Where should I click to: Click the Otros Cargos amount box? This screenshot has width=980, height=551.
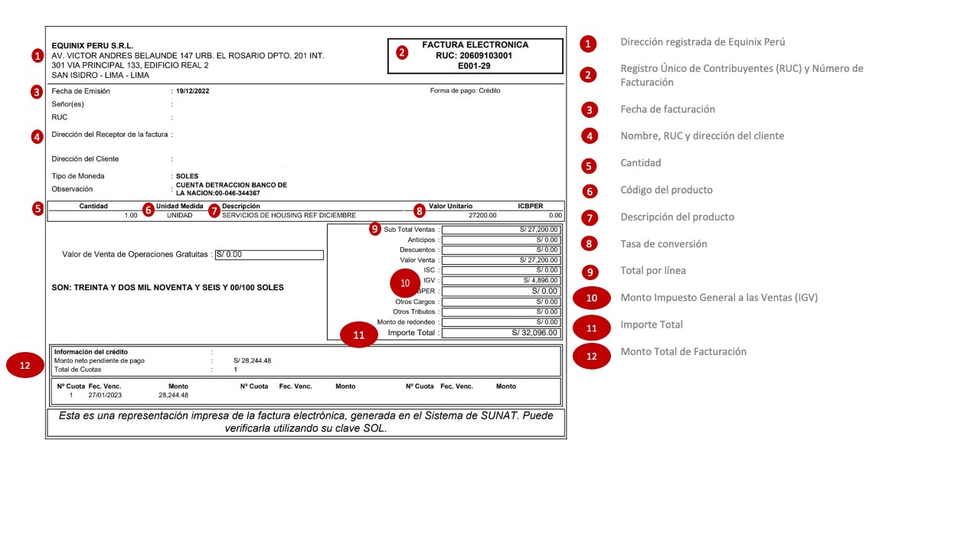point(501,302)
